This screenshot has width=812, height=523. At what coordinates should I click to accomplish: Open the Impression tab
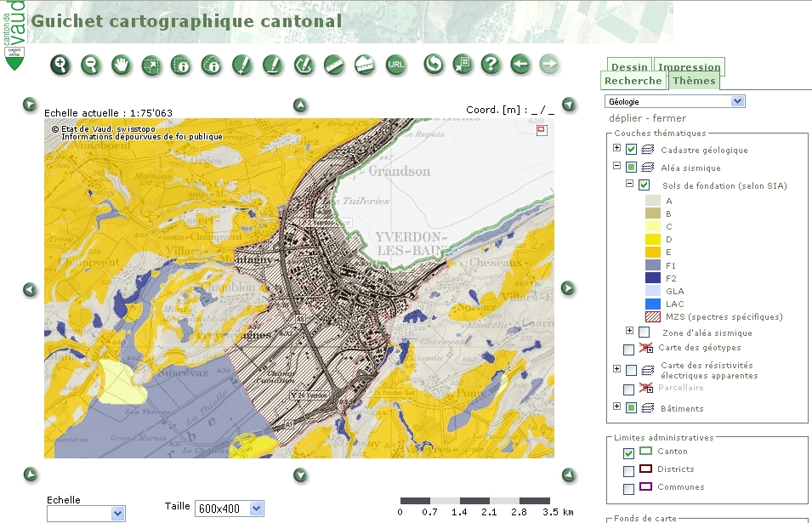(689, 67)
